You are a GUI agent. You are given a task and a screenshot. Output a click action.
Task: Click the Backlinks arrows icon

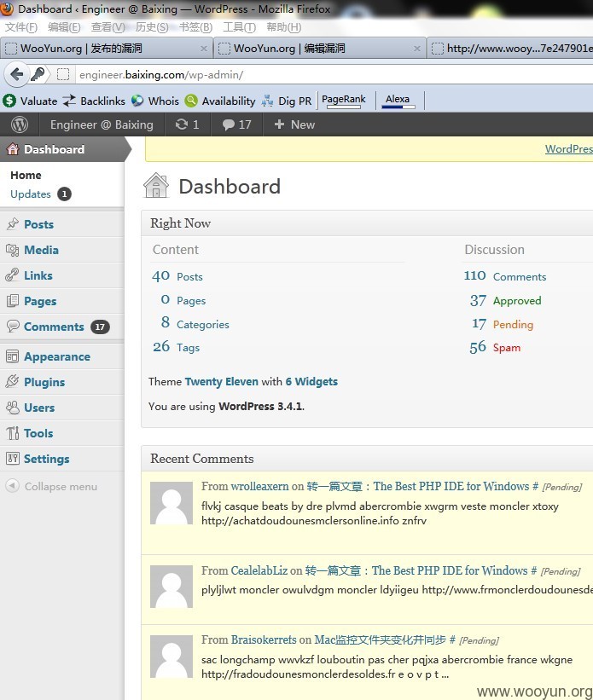click(x=69, y=101)
